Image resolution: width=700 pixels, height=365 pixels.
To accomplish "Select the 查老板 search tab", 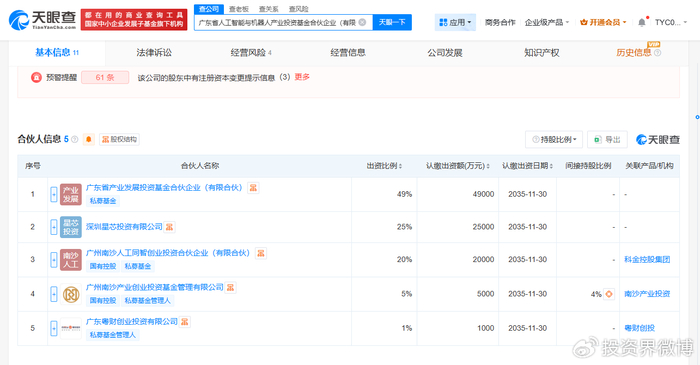I will click(238, 9).
